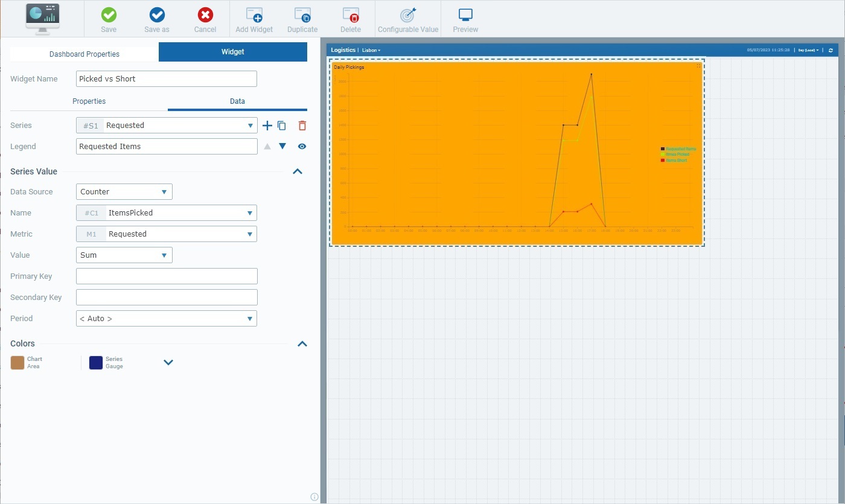Screen dimensions: 845x504
Task: Toggle series visibility with the eye icon
Action: 302,146
